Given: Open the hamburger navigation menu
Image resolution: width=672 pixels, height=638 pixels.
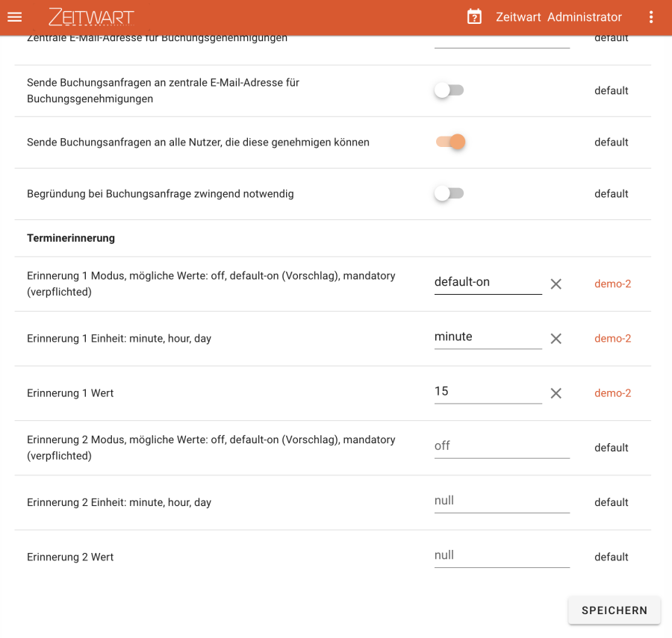Looking at the screenshot, I should [15, 17].
